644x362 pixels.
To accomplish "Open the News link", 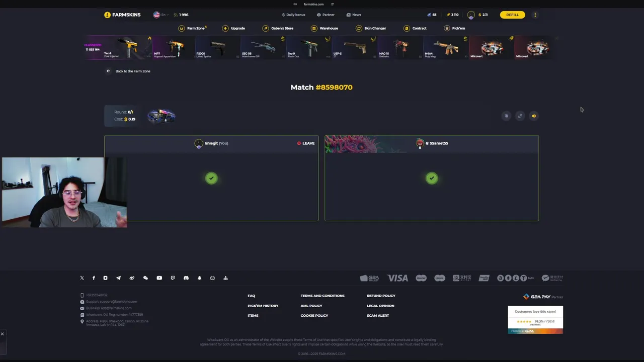I will click(354, 15).
